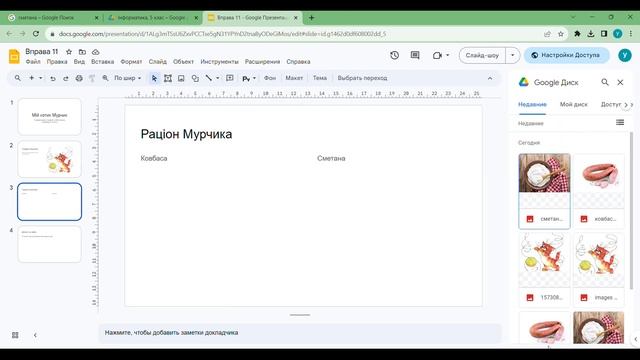Select the images... cat image
Viewport: 640px width, 360px height.
click(598, 269)
